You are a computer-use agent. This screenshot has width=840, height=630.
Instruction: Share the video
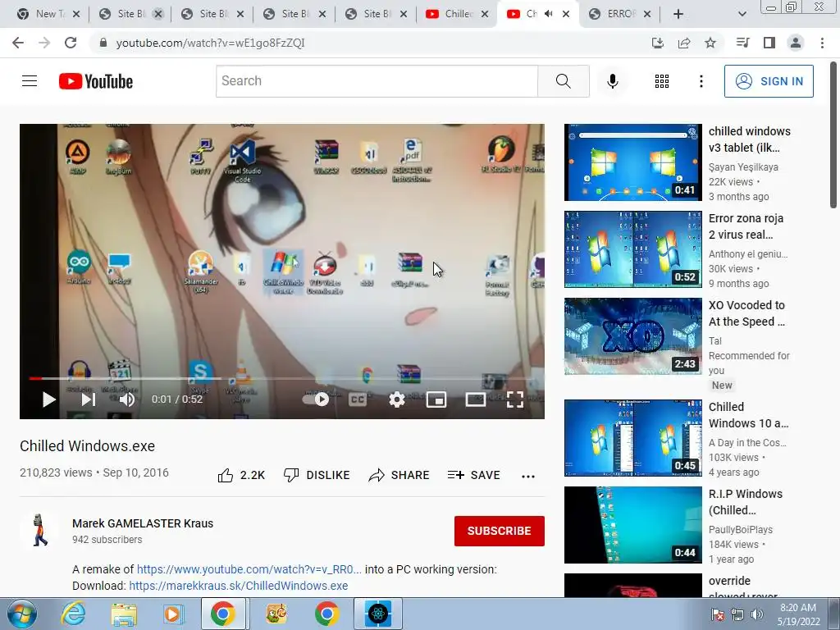click(399, 475)
